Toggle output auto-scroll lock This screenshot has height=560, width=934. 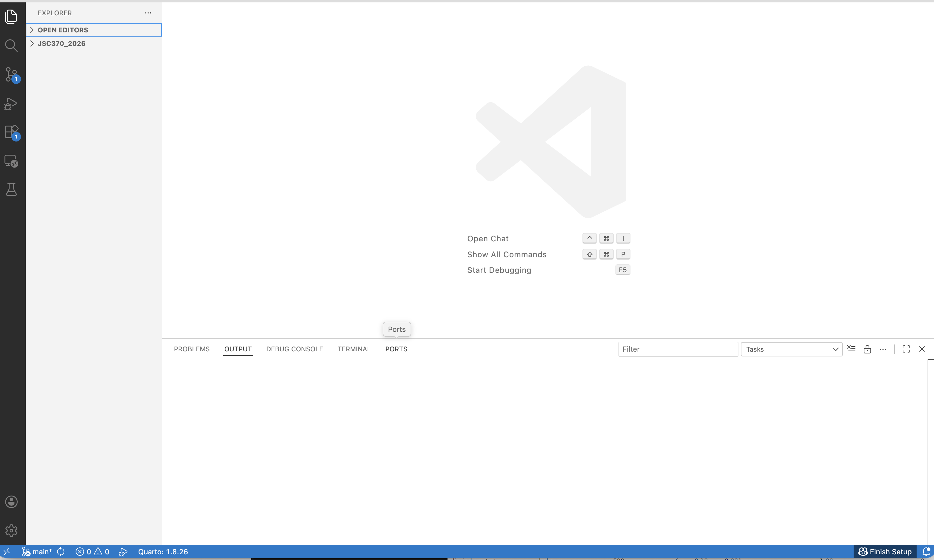[867, 349]
